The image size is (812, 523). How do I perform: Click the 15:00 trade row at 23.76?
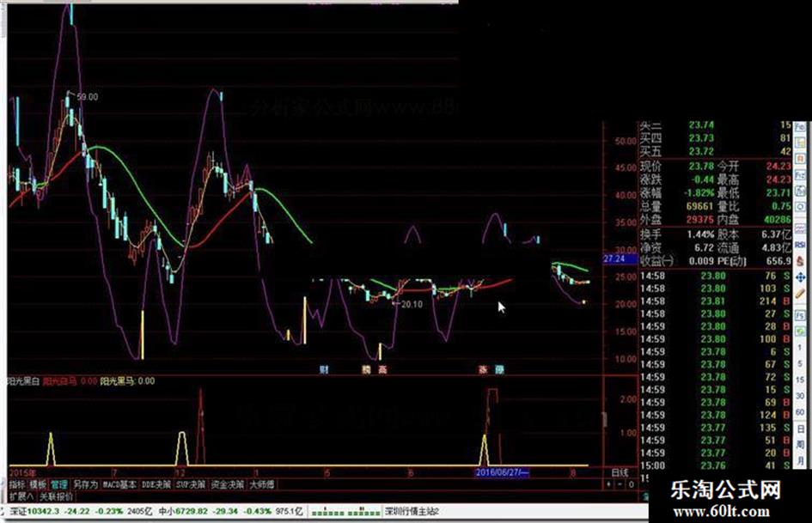(x=715, y=465)
